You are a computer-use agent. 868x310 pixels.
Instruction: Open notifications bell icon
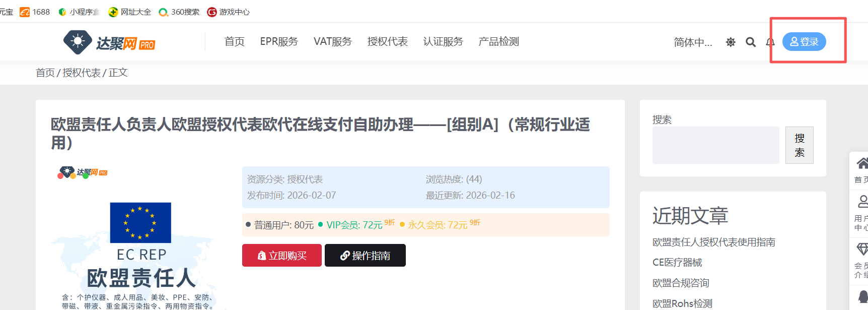[770, 42]
